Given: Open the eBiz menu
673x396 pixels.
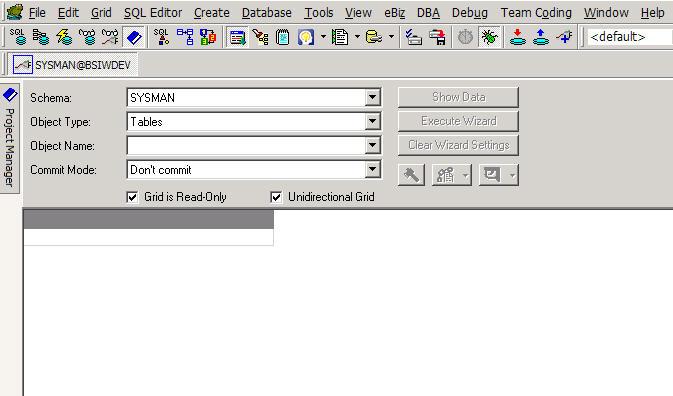Looking at the screenshot, I should [x=394, y=13].
